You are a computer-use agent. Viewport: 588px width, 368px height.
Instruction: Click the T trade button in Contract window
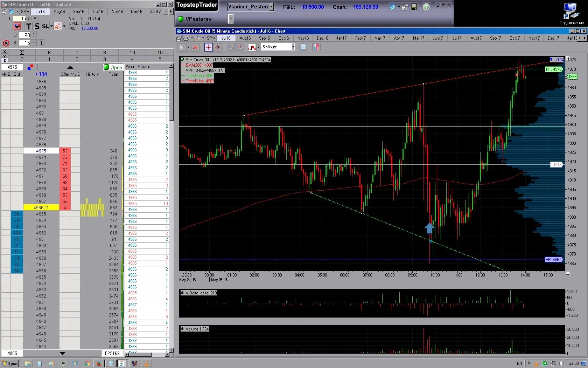(28, 26)
